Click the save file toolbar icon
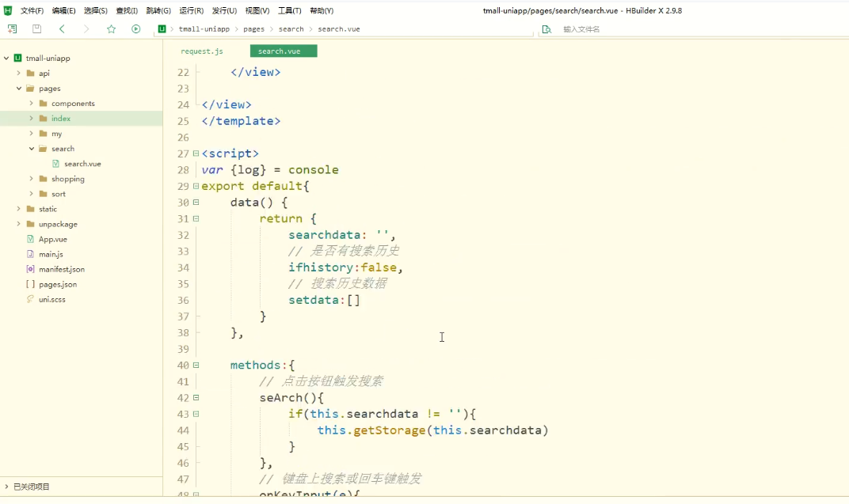Image resolution: width=849 pixels, height=504 pixels. coord(36,29)
